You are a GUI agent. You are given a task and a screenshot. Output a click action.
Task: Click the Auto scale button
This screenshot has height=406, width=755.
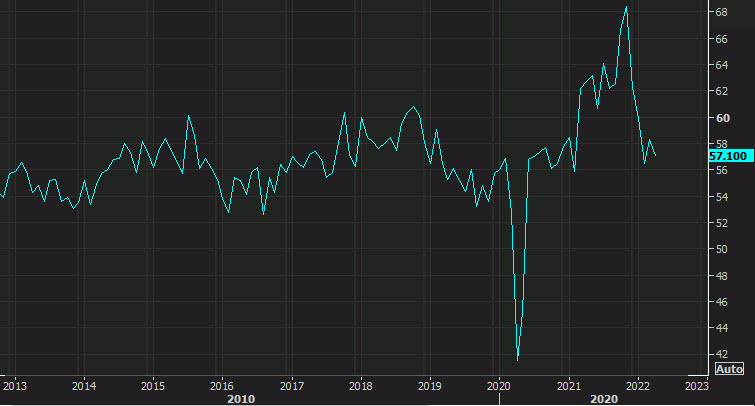point(729,369)
